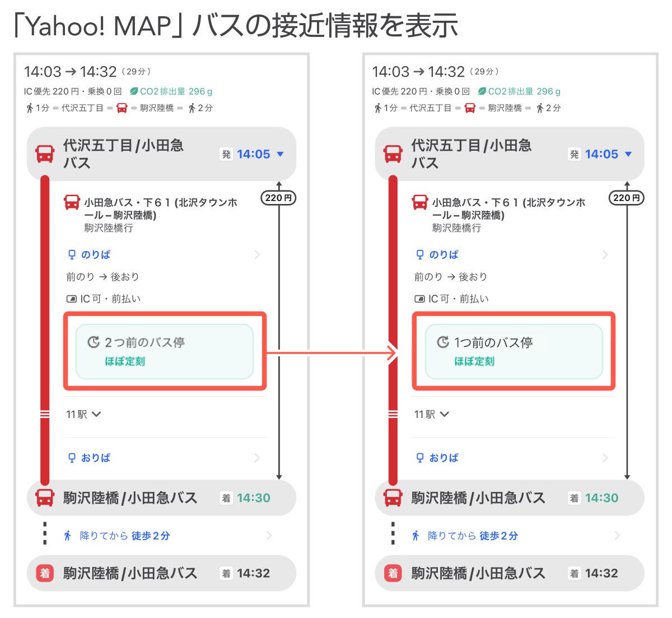Open 降りてから徒歩2分 walking link in right panel
This screenshot has width=672, height=618.
tap(473, 536)
